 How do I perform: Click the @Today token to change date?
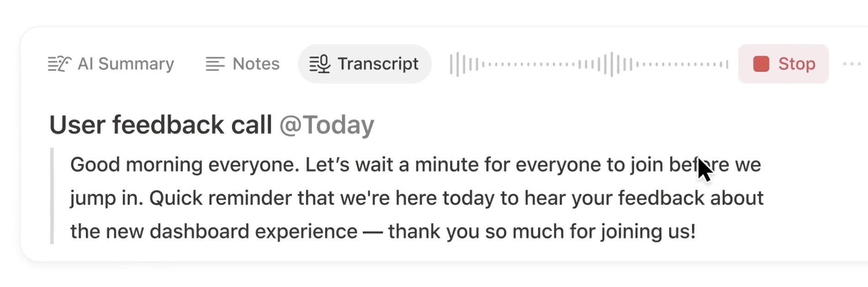328,124
